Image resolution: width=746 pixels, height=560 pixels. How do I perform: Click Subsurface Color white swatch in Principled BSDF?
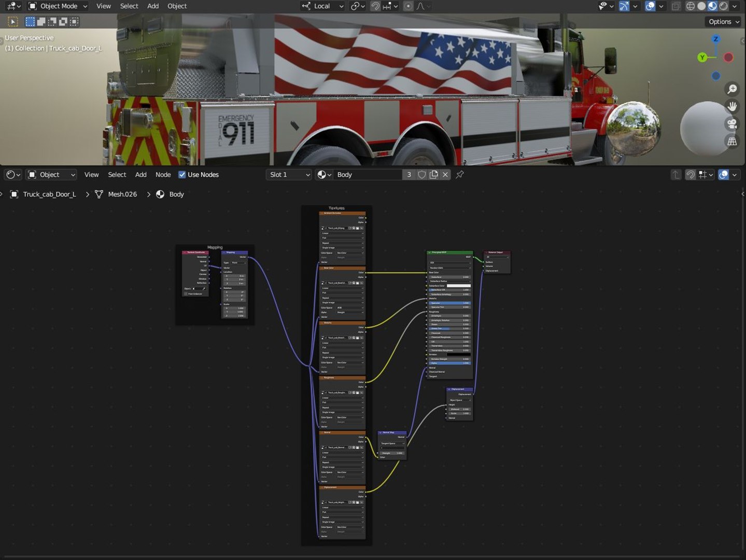click(459, 286)
